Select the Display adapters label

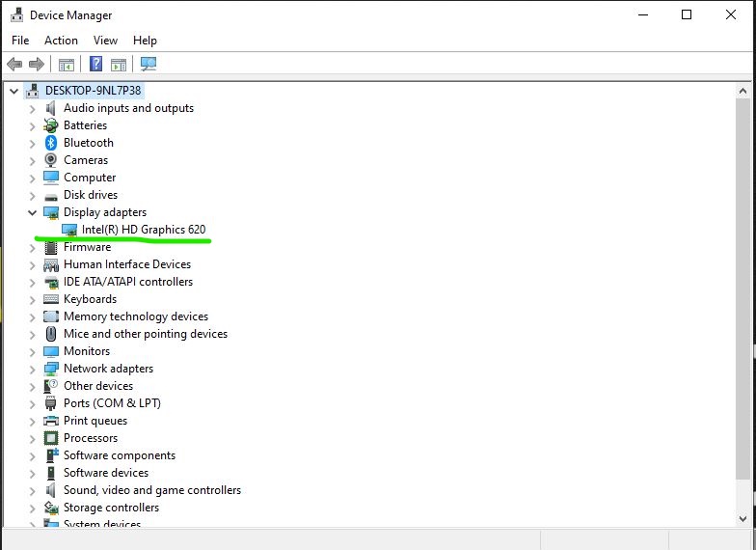pyautogui.click(x=105, y=212)
